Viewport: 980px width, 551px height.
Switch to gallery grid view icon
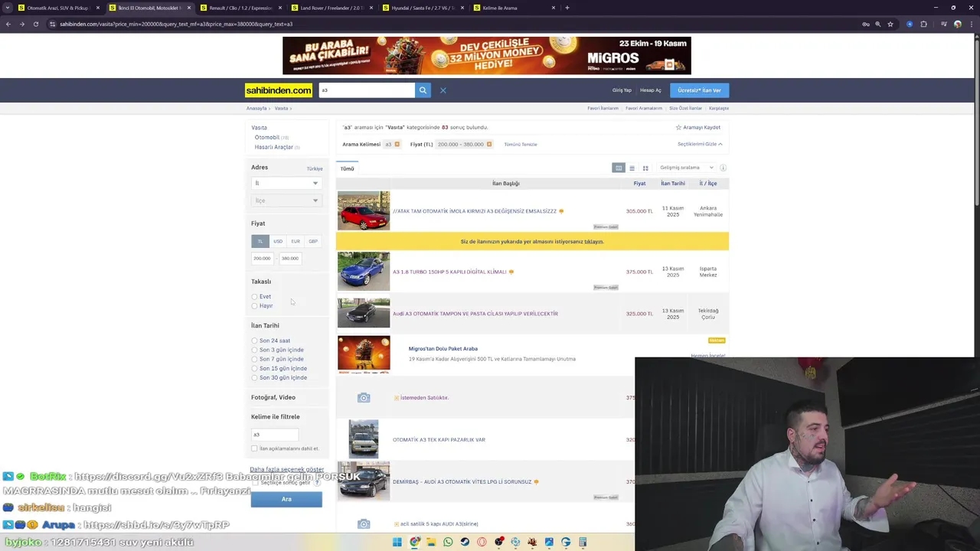(645, 168)
